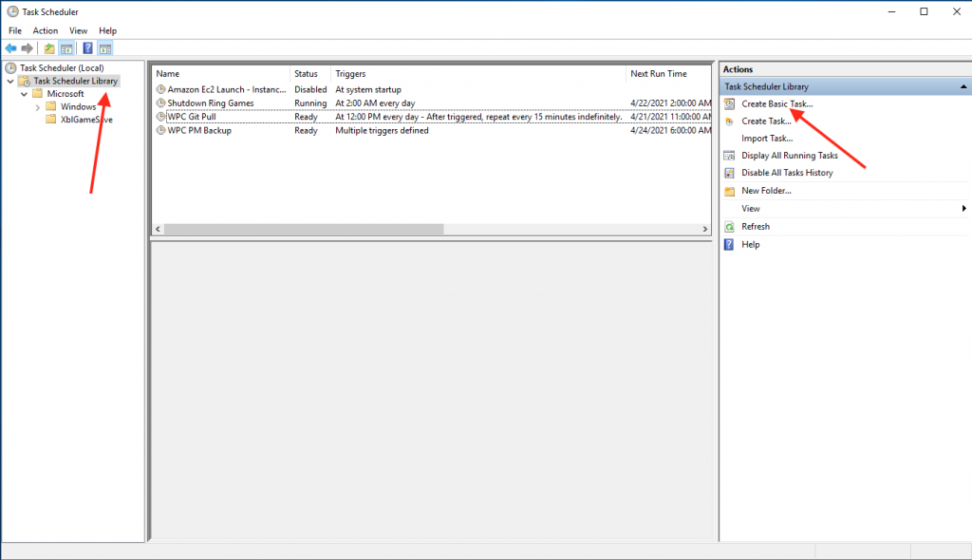
Task: Click the Disable All Tasks History icon
Action: [729, 173]
